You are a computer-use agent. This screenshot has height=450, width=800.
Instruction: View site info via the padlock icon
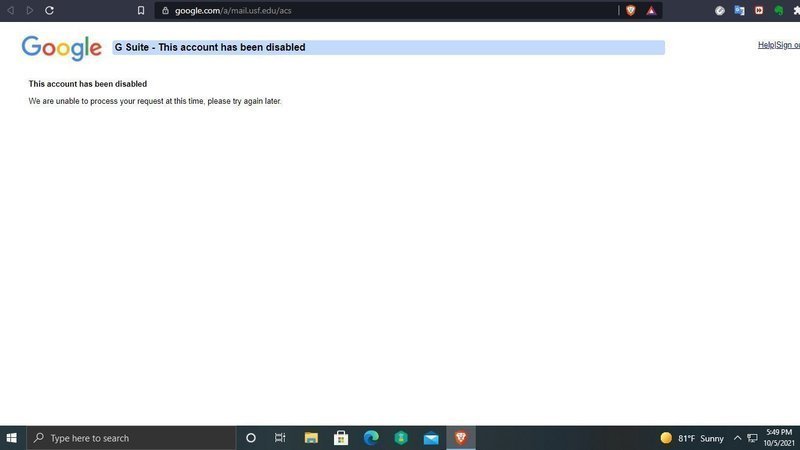coord(165,10)
